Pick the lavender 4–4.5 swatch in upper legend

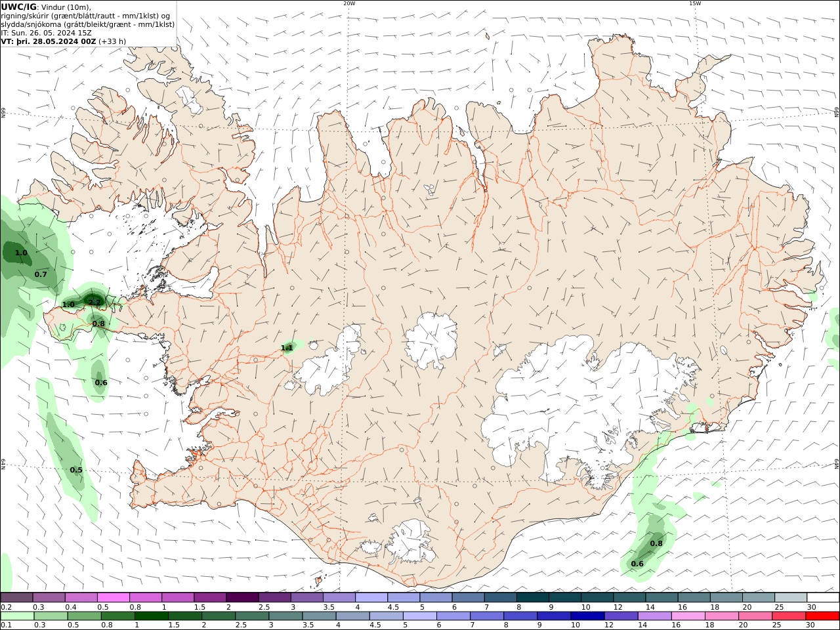tap(371, 598)
